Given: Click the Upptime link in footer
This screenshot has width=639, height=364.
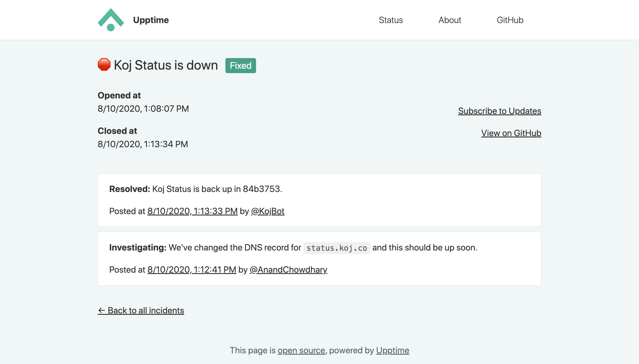Looking at the screenshot, I should coord(392,350).
